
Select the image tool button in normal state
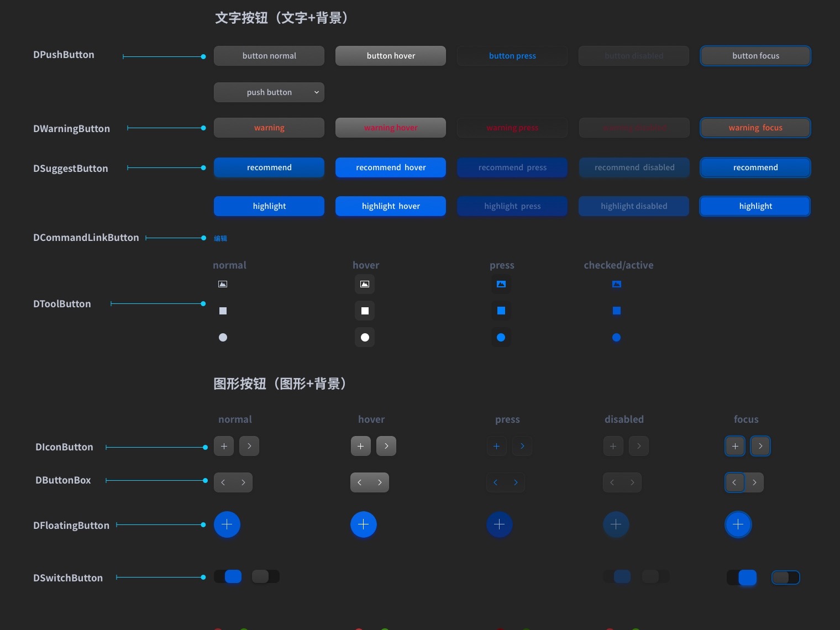click(223, 284)
